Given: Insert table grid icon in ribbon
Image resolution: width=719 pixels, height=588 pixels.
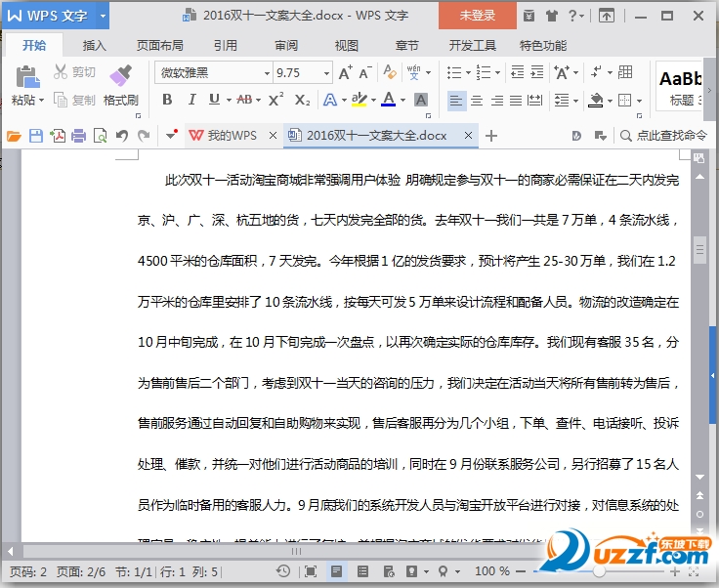Looking at the screenshot, I should pyautogui.click(x=625, y=72).
